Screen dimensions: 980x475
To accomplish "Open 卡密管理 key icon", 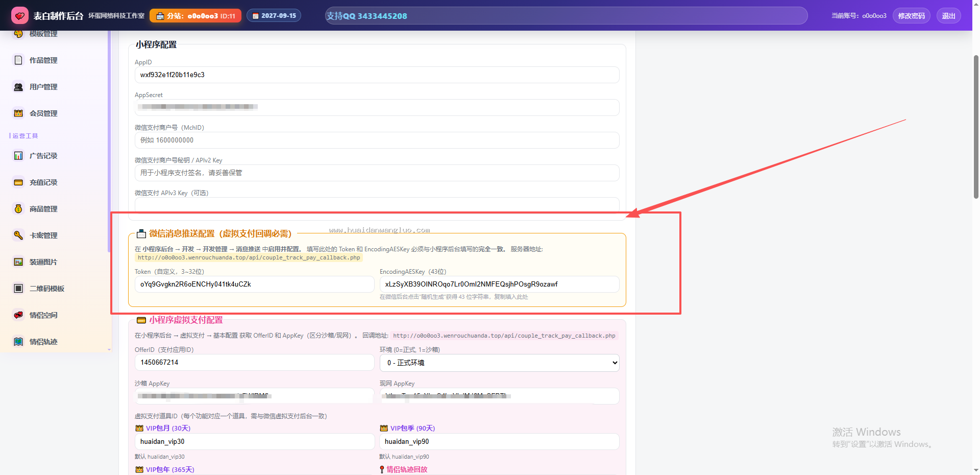I will click(x=18, y=235).
